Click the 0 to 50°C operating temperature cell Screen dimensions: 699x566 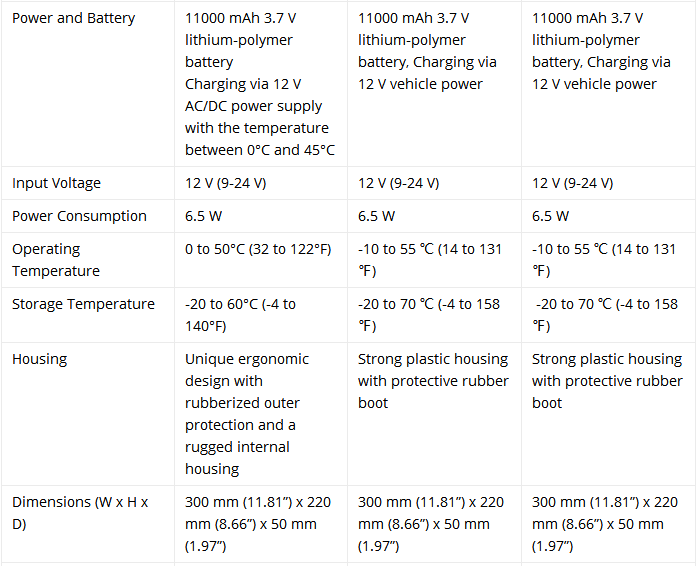tap(258, 249)
